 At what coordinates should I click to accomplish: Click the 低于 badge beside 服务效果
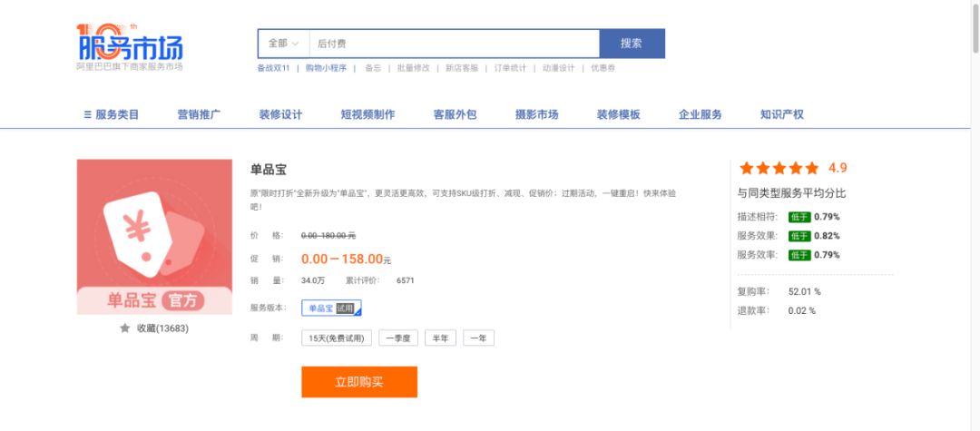[799, 236]
